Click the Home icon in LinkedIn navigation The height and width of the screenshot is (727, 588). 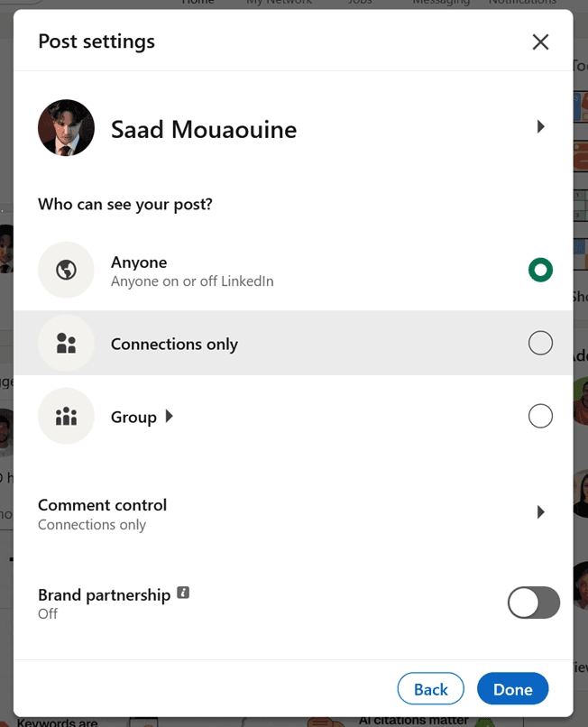(x=198, y=3)
